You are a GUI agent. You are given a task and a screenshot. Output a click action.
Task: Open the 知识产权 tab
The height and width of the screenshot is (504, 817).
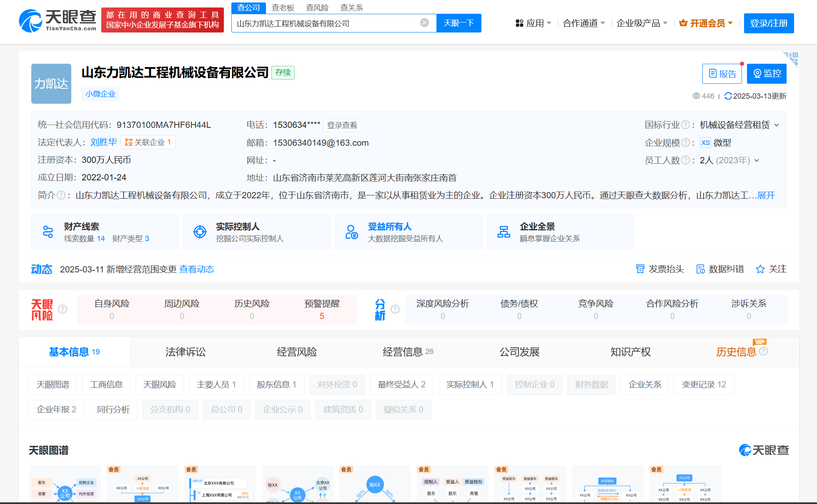[631, 352]
